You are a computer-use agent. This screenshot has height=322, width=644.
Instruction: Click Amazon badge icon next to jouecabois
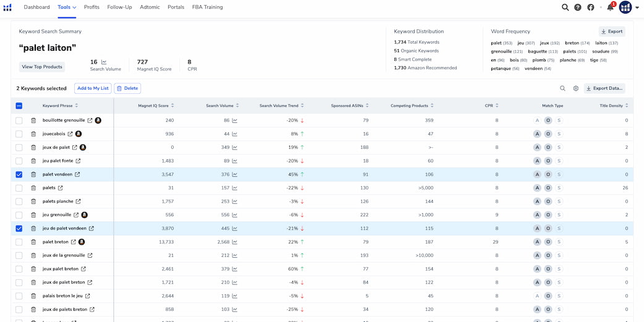(78, 134)
